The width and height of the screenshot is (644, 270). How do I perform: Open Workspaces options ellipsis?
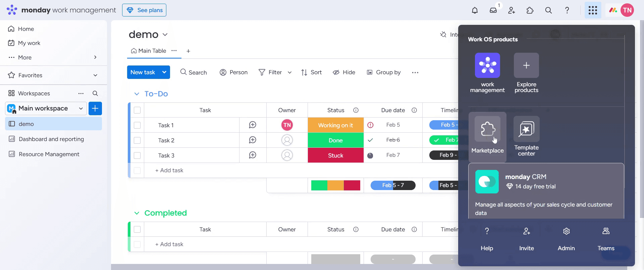point(81,93)
